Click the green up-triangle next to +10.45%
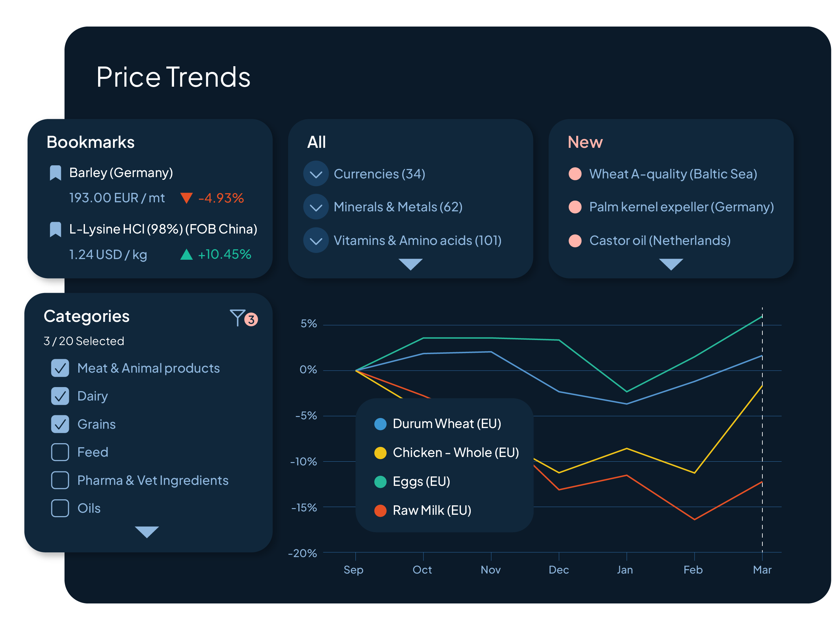Viewport: 840px width, 630px height. pyautogui.click(x=186, y=254)
